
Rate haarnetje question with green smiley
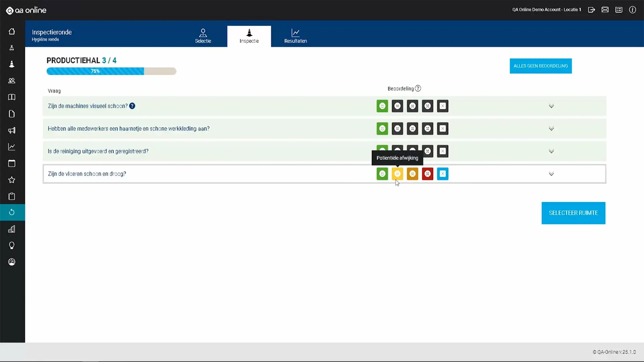point(382,128)
